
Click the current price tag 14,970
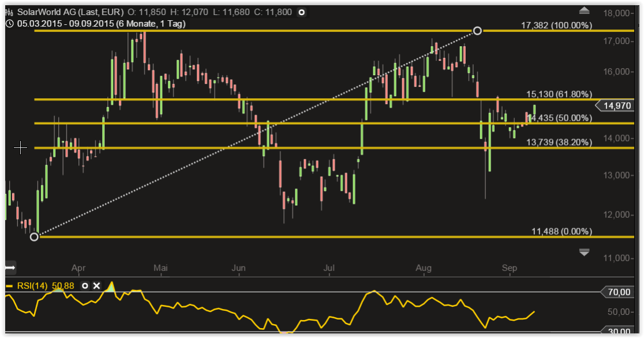tap(615, 106)
